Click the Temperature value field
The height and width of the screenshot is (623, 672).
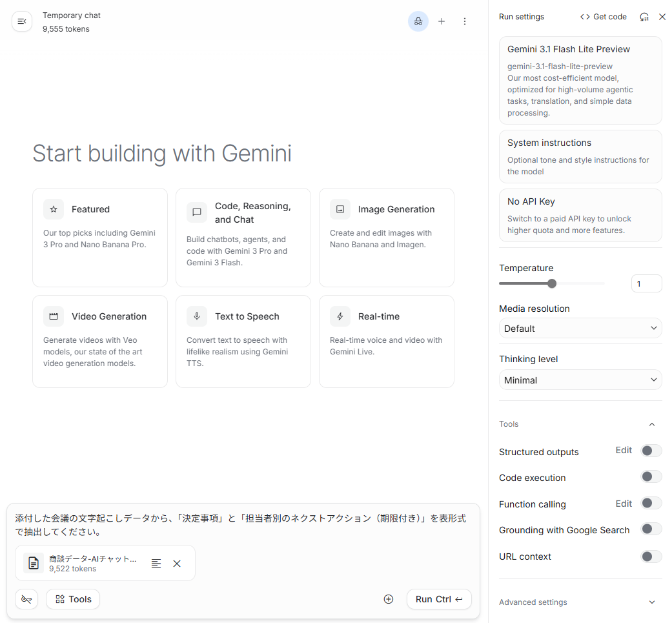click(646, 283)
